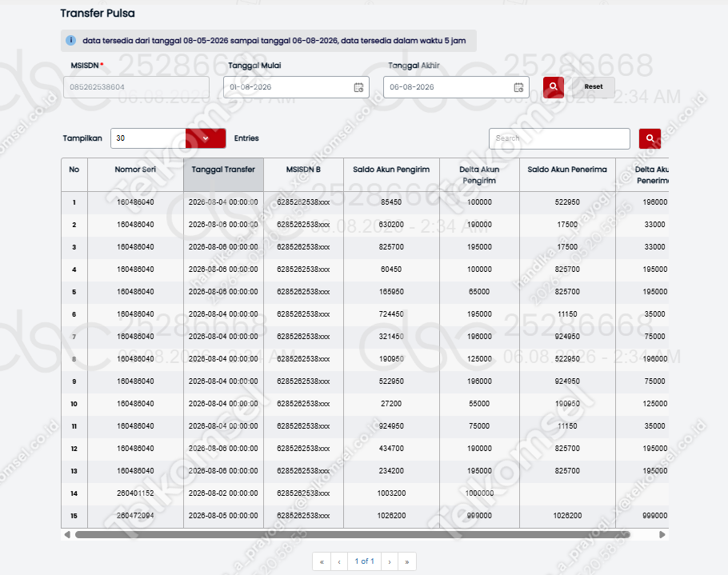Open calendar picker for Tanggal Akhir
Image resolution: width=728 pixels, height=575 pixels.
(518, 87)
